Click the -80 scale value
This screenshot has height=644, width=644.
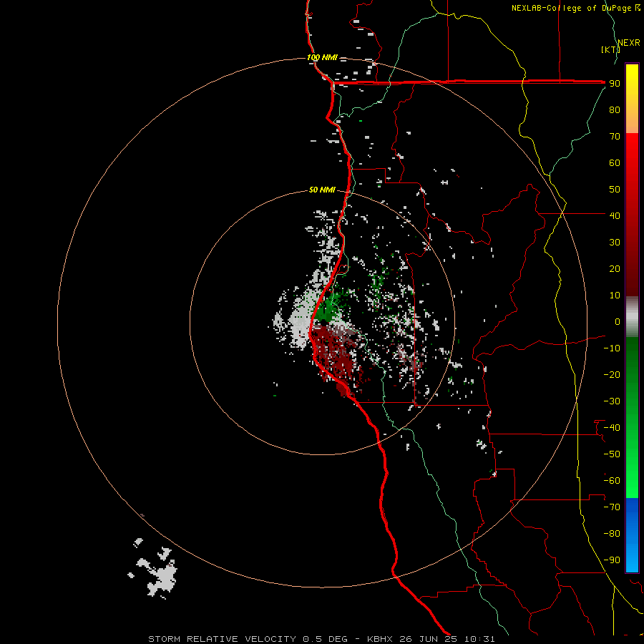pos(612,534)
